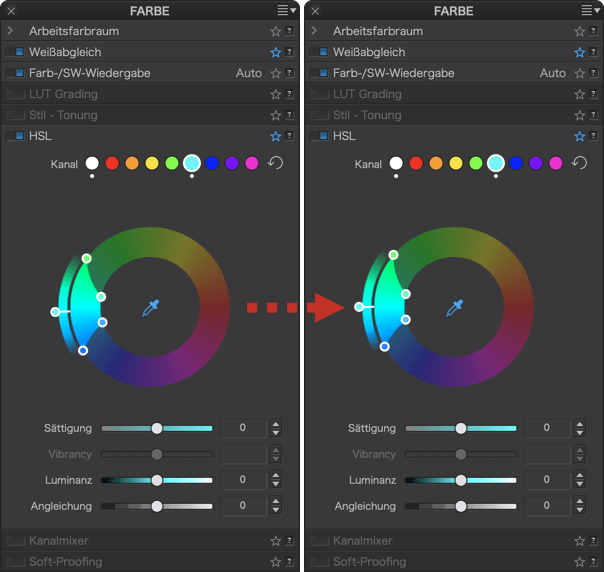
Task: Click the Sättigung value field in left panel
Action: 243,428
